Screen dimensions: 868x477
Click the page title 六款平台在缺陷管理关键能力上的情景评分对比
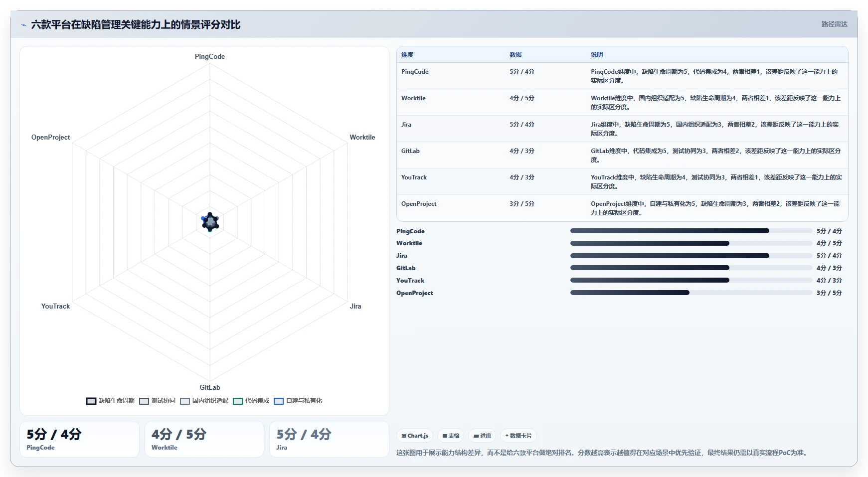click(x=136, y=24)
